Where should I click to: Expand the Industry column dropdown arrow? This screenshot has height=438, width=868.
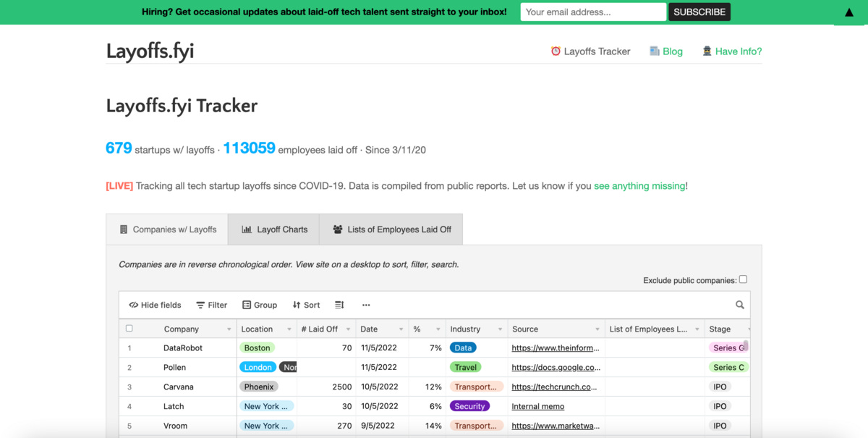click(x=501, y=329)
